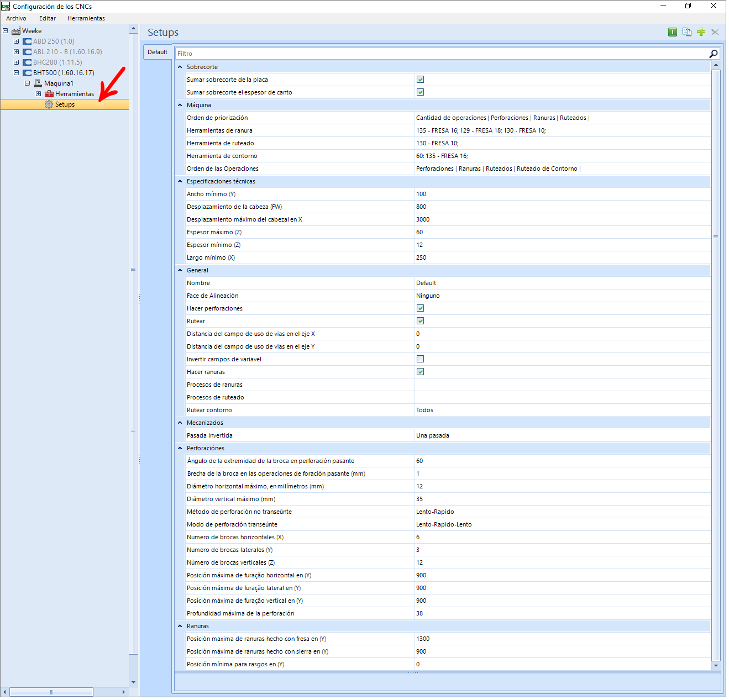The height and width of the screenshot is (700, 729).
Task: Click the green plus add setup icon
Action: (x=701, y=32)
